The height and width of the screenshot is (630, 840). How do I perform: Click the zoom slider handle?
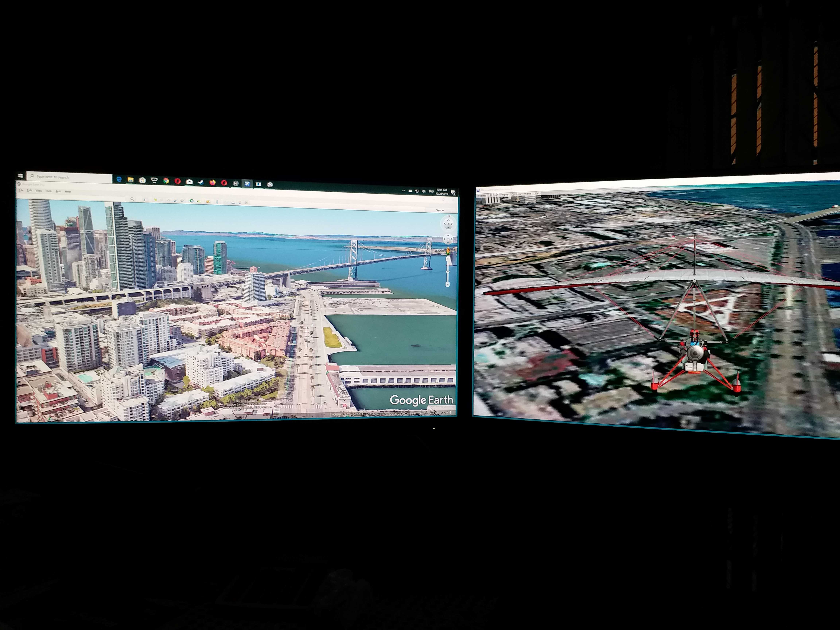448,271
